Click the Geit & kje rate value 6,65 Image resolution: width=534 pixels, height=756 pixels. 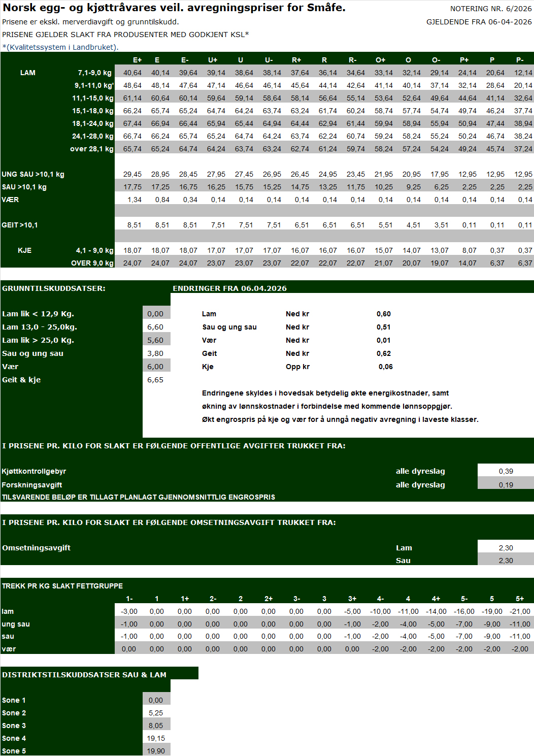[x=155, y=380]
